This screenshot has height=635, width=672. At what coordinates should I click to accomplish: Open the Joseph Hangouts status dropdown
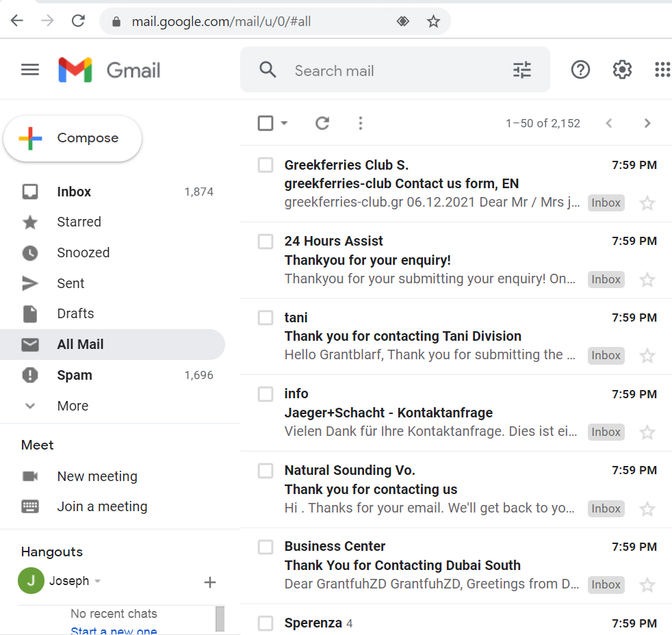pos(97,582)
